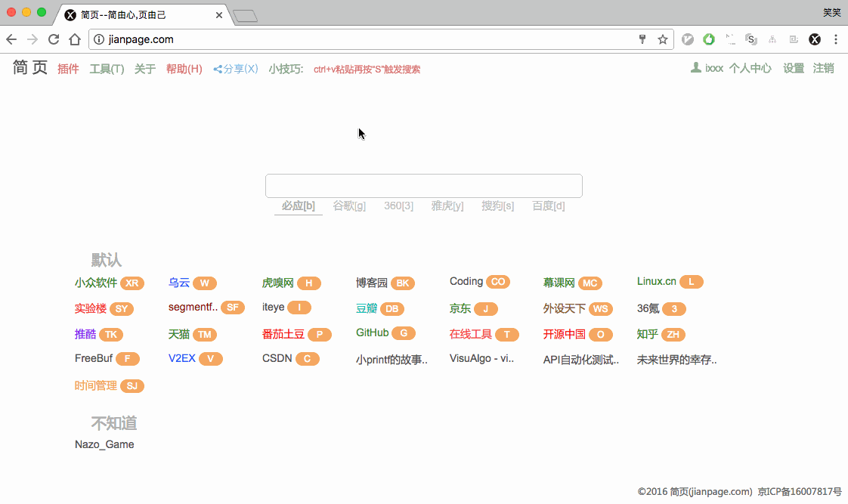Open the API自动化测试.. bookmark
Viewport: 848px width, 504px height.
point(581,360)
